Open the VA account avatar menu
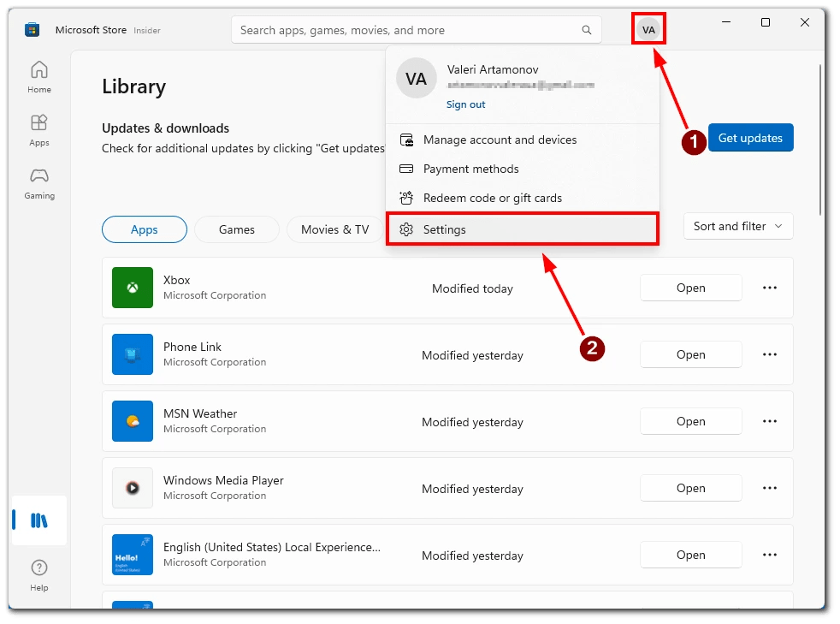The image size is (840, 624). pyautogui.click(x=648, y=28)
